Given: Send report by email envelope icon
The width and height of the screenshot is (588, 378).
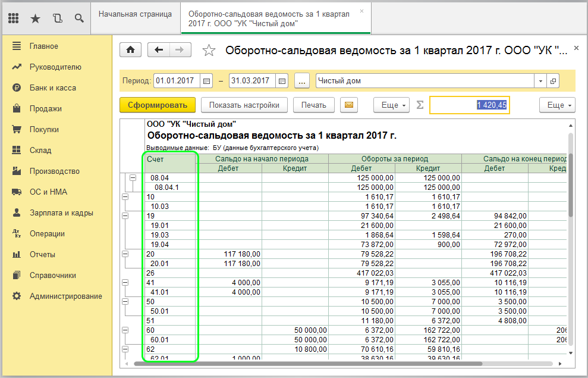Looking at the screenshot, I should (x=349, y=105).
